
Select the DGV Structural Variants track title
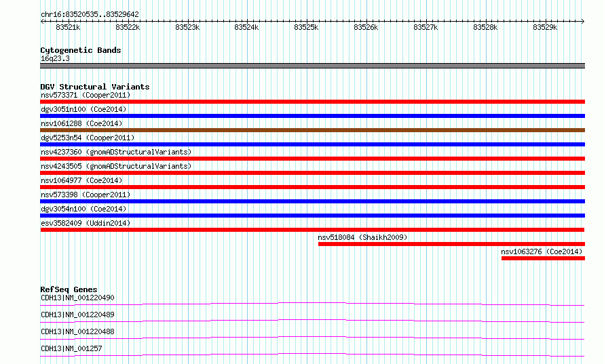point(95,87)
